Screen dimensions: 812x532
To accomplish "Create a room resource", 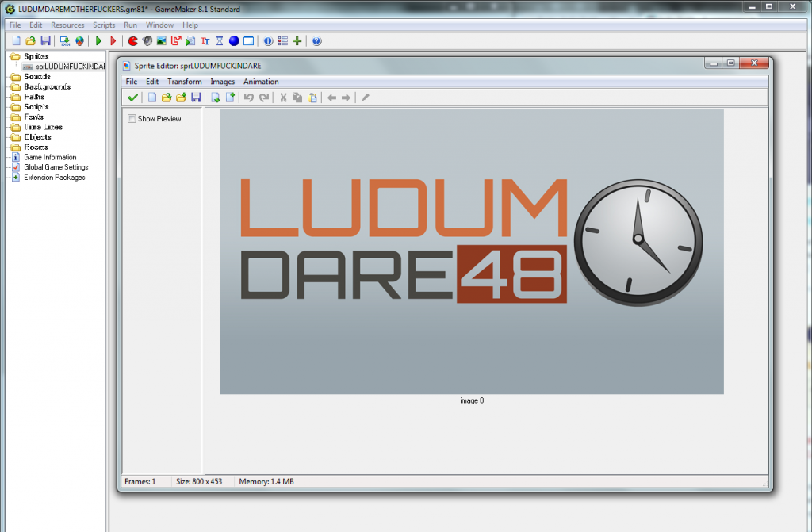I will [248, 41].
